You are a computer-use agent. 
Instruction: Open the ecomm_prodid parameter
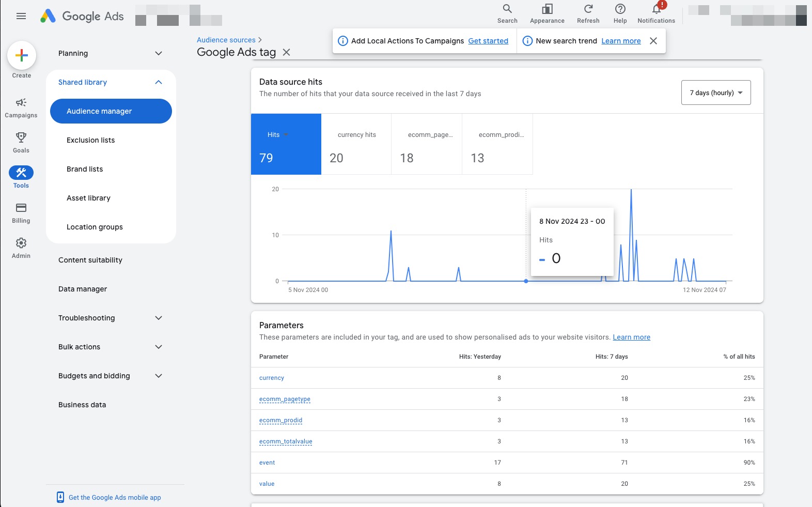pos(280,420)
